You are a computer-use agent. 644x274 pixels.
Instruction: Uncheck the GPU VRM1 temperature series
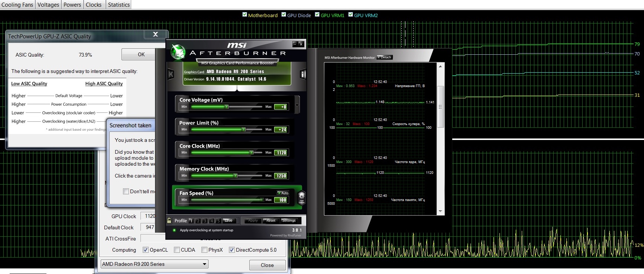pyautogui.click(x=317, y=15)
